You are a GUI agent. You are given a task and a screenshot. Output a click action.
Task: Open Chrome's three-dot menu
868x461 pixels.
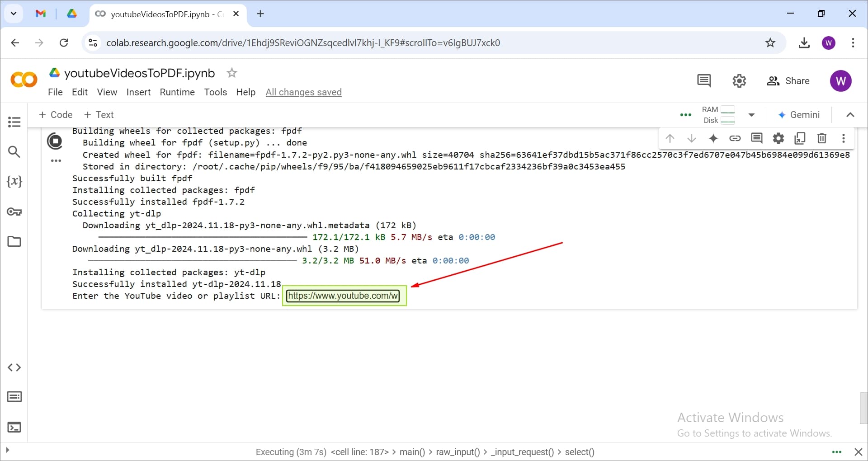point(853,43)
